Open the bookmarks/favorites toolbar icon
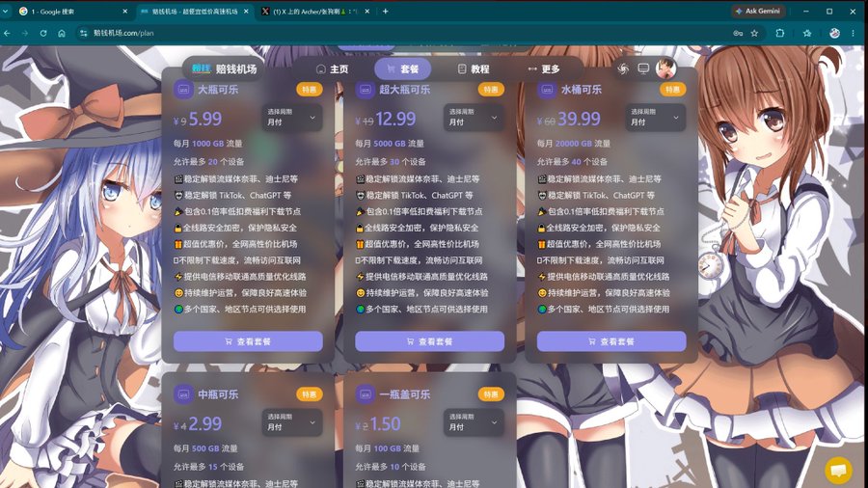The image size is (868, 488). 807,33
